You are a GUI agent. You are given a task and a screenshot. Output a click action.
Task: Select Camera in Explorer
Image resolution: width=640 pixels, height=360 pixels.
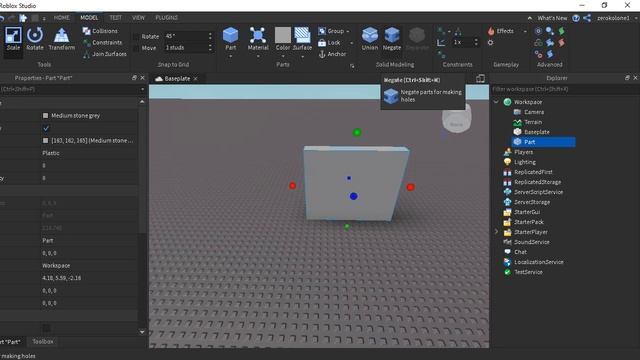534,112
